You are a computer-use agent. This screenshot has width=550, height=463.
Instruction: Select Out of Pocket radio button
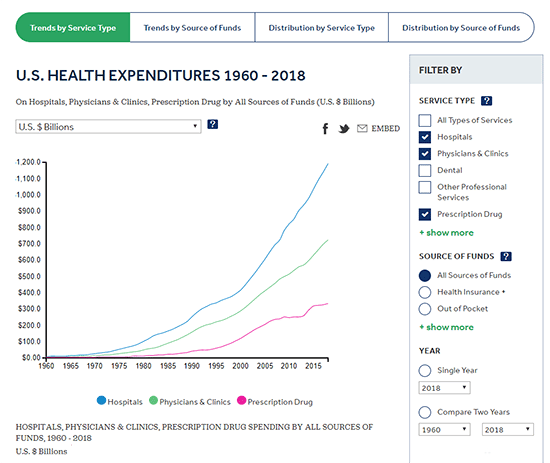pyautogui.click(x=425, y=309)
